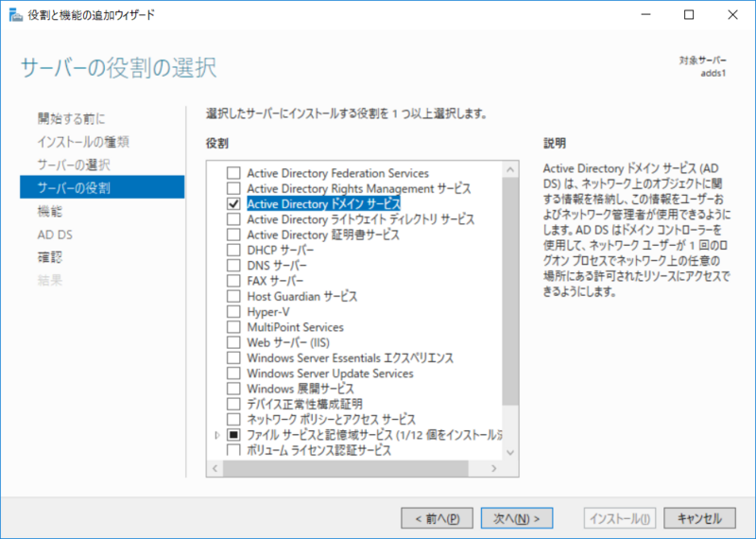Close the wizard window
The height and width of the screenshot is (539, 756).
click(x=732, y=15)
